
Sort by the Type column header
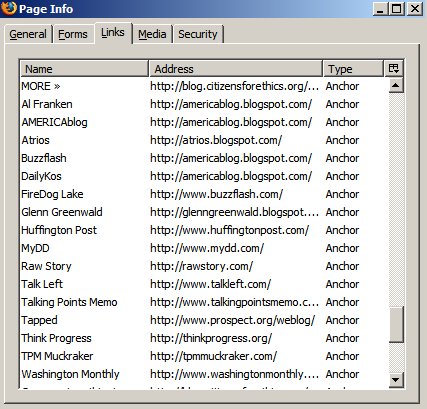coord(353,69)
